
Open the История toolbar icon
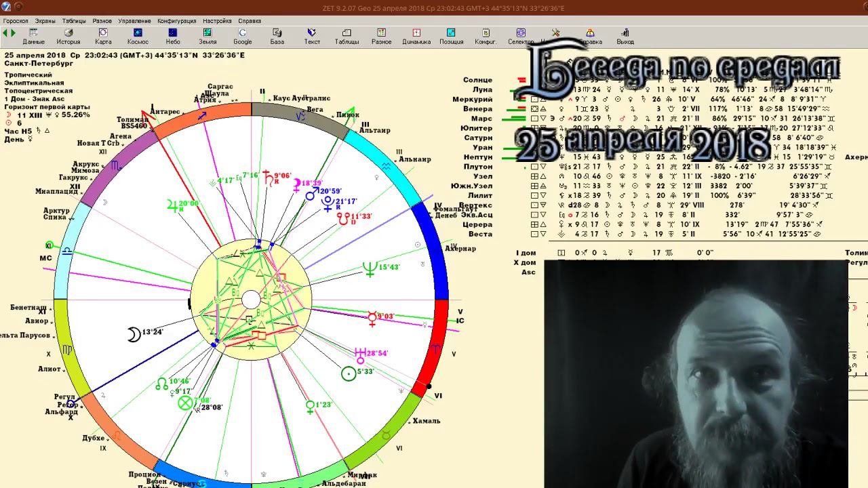click(x=68, y=37)
